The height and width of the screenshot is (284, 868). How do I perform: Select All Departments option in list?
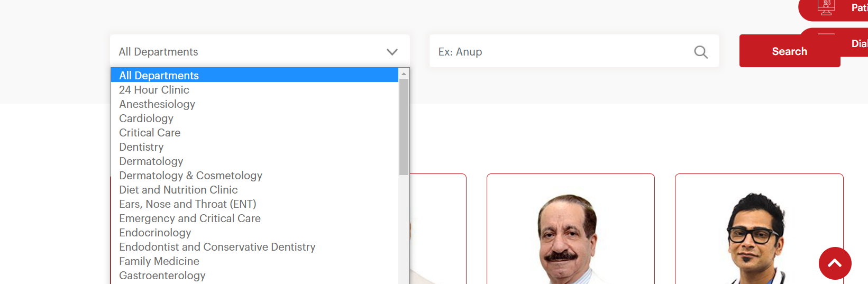click(x=254, y=75)
